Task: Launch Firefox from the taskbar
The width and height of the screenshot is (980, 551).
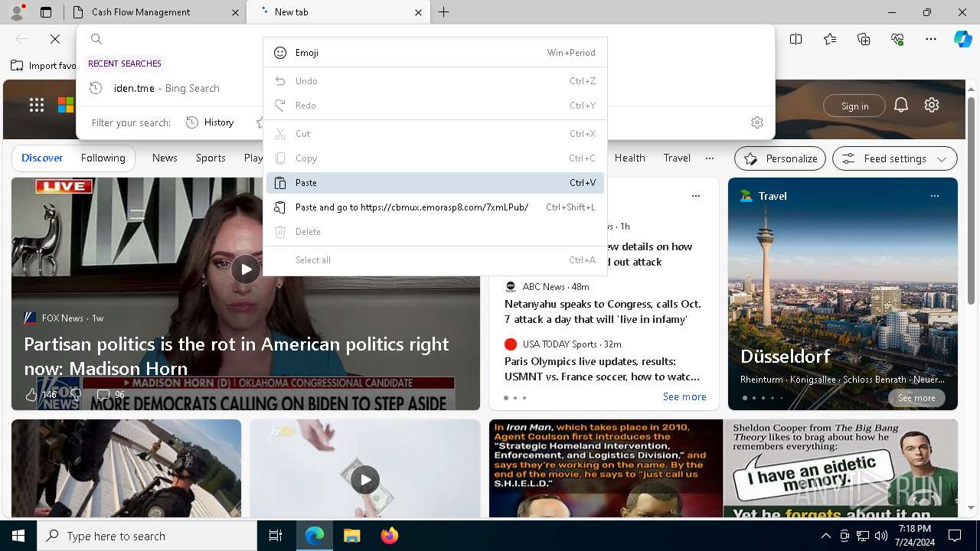Action: tap(389, 536)
